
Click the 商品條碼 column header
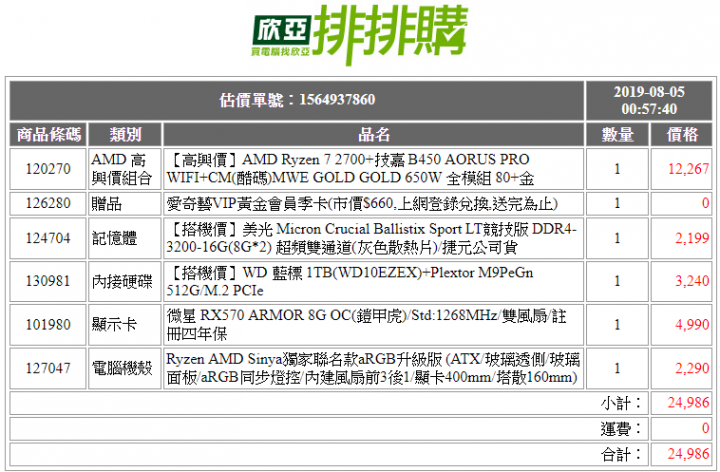click(x=48, y=135)
